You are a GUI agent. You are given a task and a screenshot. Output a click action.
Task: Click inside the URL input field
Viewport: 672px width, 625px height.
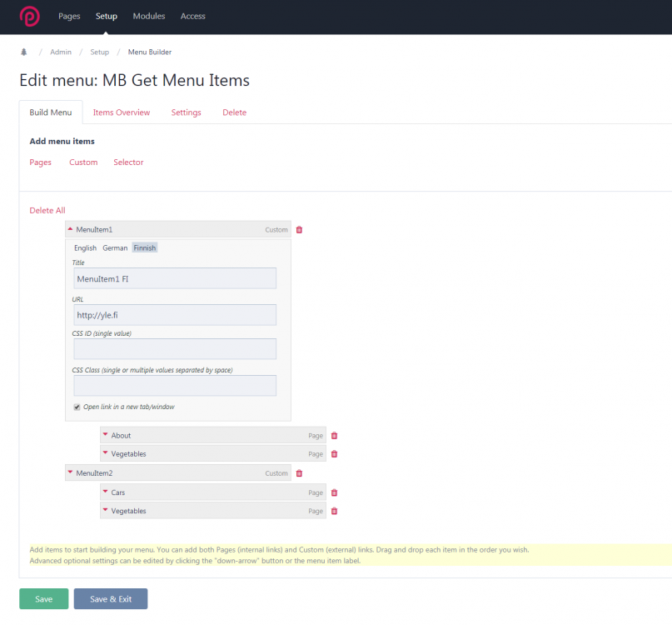175,314
